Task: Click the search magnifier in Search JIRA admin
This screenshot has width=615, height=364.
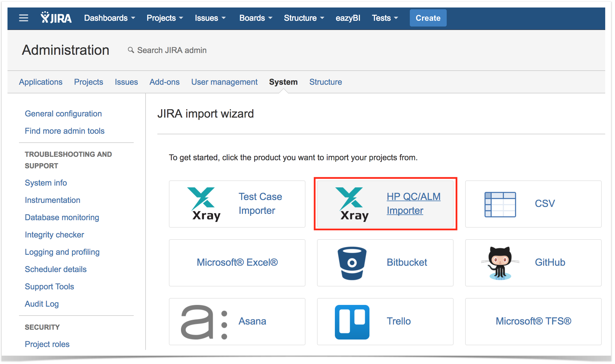Action: [x=131, y=50]
